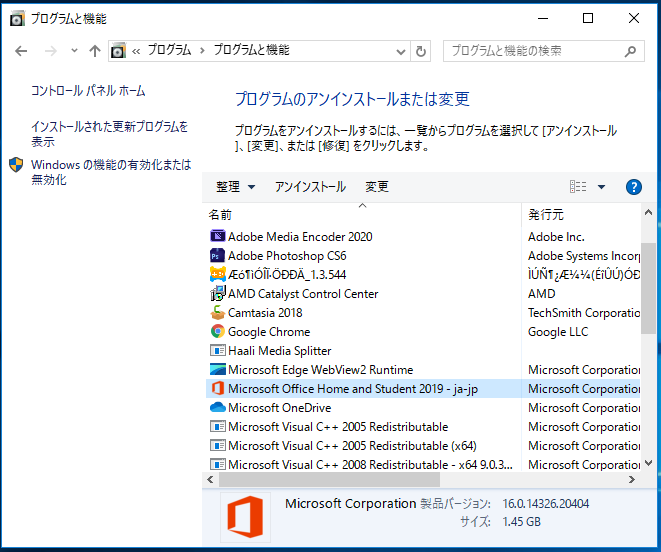Select Microsoft Office Home and Student 2019 row

pos(423,388)
